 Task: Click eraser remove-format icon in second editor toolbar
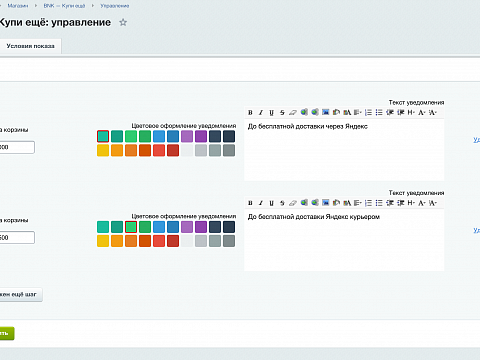293,203
